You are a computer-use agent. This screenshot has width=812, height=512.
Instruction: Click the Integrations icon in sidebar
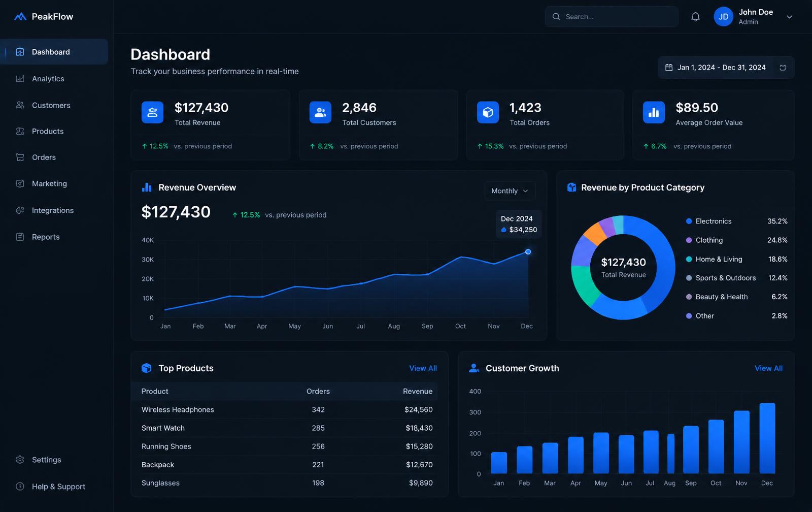click(x=20, y=210)
